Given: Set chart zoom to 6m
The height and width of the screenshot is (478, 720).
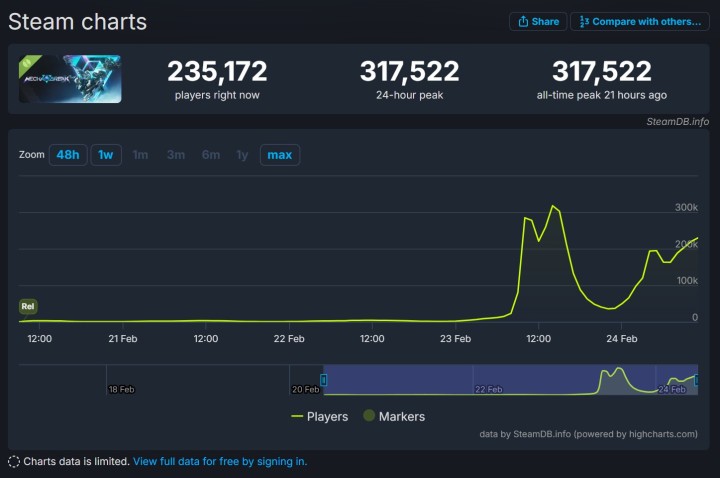Looking at the screenshot, I should [x=211, y=155].
